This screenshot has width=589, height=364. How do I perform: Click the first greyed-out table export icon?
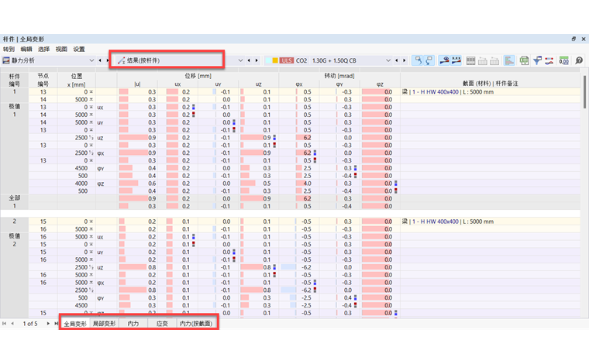(483, 60)
